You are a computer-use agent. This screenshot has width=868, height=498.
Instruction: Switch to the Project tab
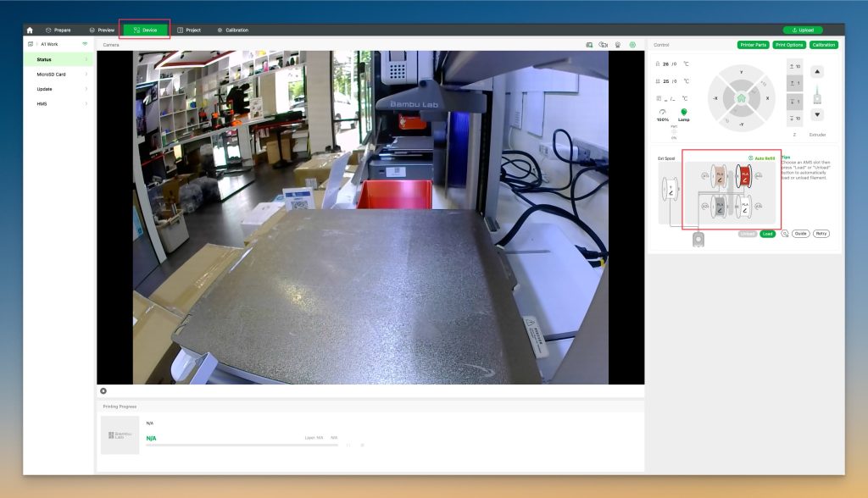(188, 30)
